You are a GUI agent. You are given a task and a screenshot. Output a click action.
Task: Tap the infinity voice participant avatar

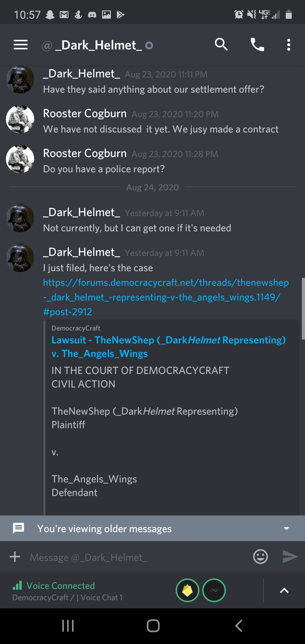click(x=214, y=590)
